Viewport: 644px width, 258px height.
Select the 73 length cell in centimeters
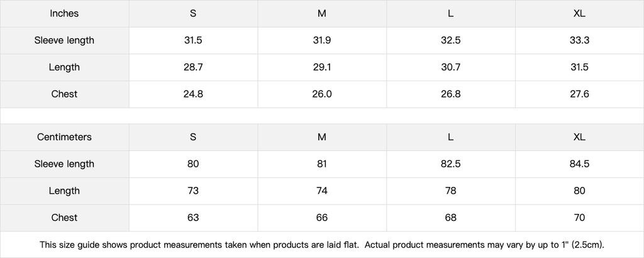point(193,191)
